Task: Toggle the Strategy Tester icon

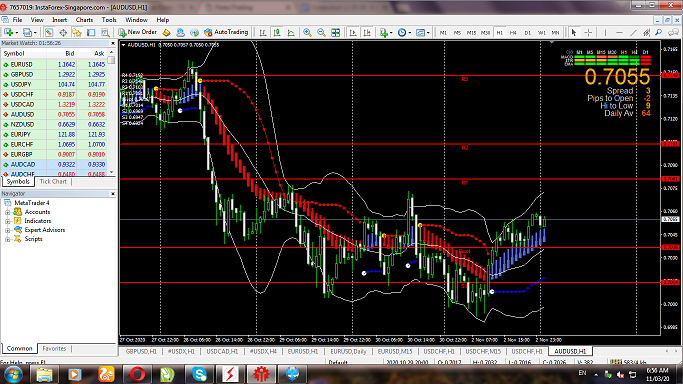Action: pos(105,33)
